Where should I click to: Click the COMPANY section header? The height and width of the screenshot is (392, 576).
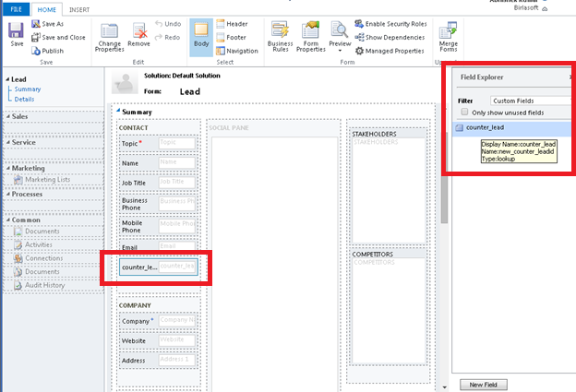[x=135, y=305]
